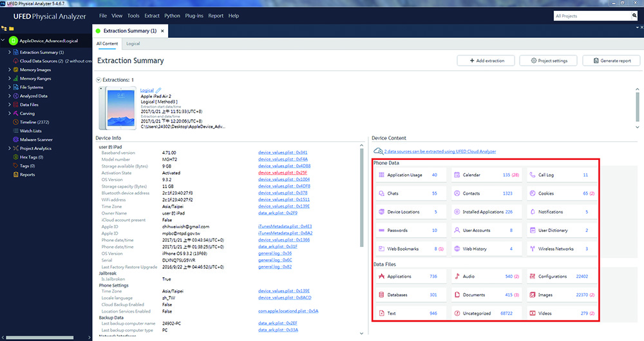Screen dimensions: 644x341
Task: Click the Reports icon
Action: [x=15, y=175]
